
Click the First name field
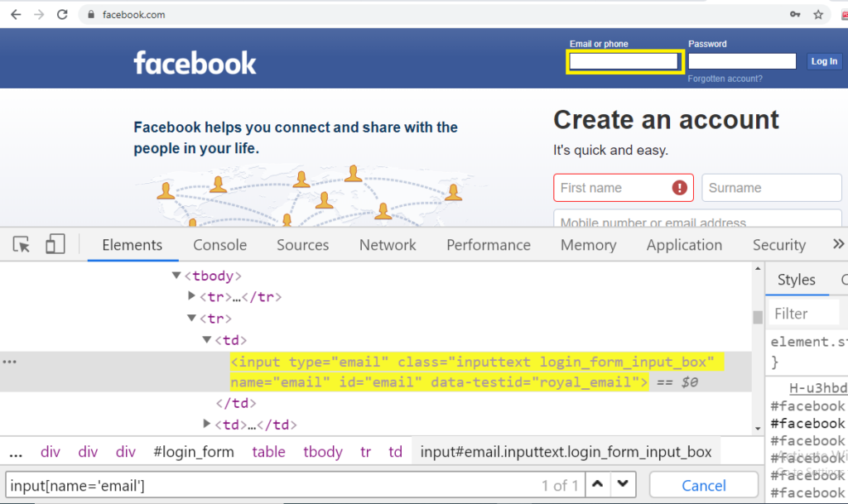[x=624, y=187]
